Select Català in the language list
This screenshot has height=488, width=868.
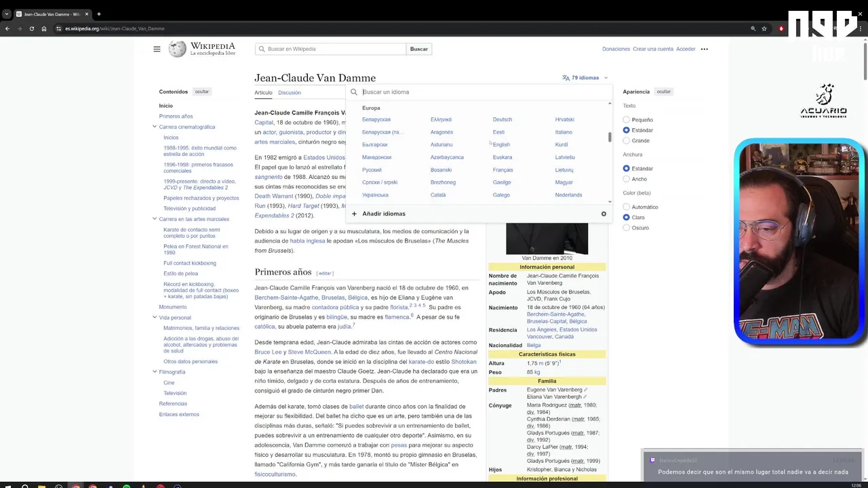(438, 195)
